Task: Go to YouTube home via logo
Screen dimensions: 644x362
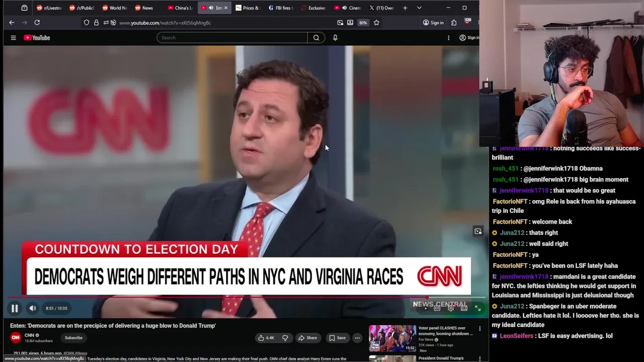Action: (37, 38)
